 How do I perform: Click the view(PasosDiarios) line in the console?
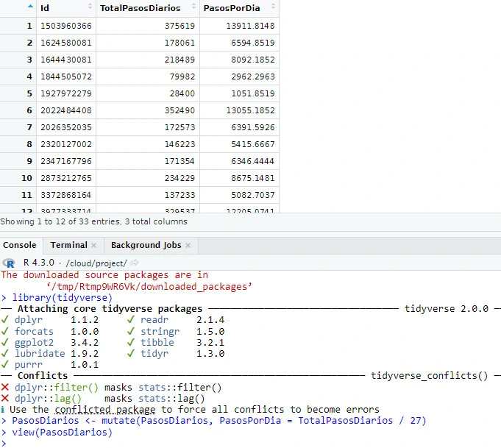coord(62,433)
